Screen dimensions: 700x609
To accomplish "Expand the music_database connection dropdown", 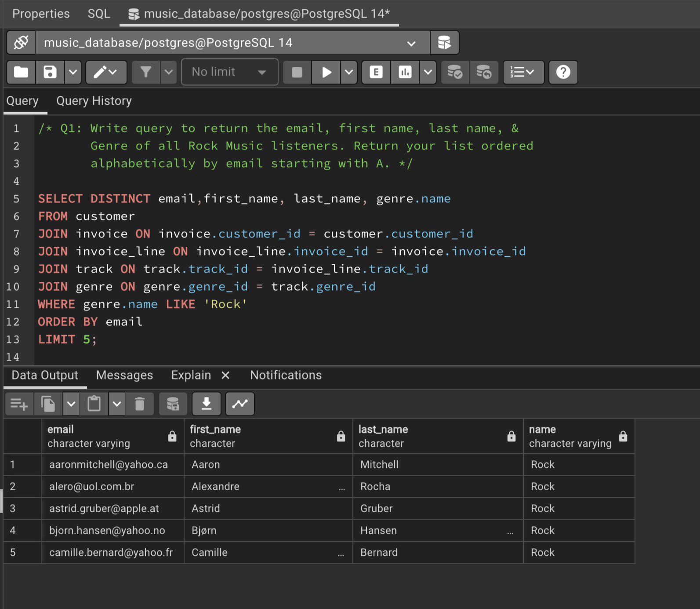I will (411, 43).
